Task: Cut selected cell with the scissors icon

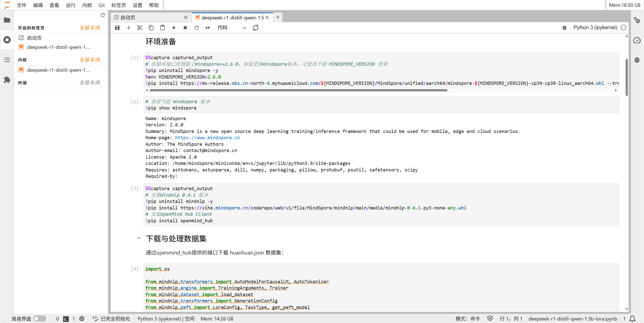Action: click(x=140, y=28)
